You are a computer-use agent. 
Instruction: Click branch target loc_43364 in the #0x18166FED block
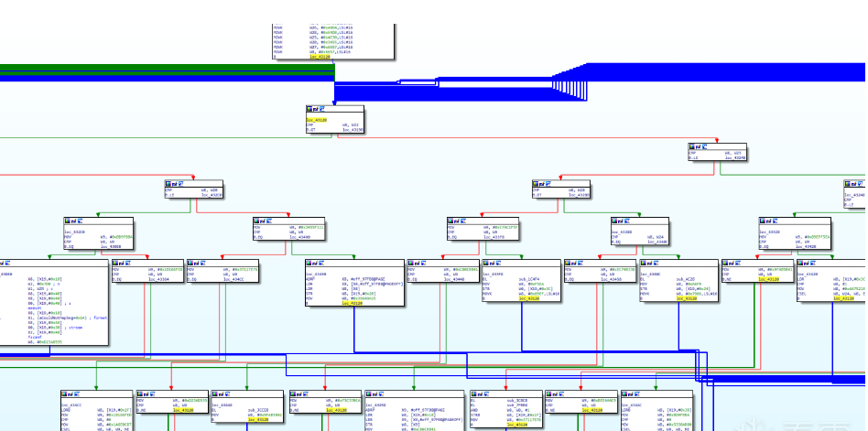pyautogui.click(x=158, y=279)
